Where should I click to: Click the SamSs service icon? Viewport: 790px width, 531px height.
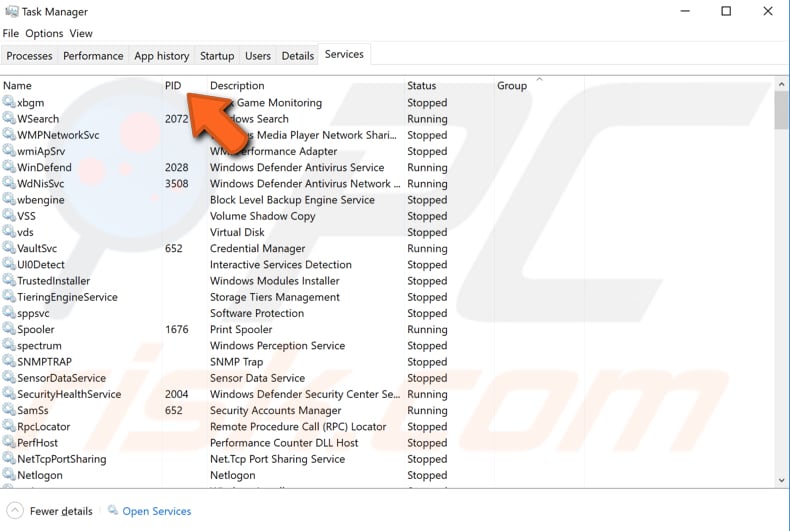click(9, 410)
